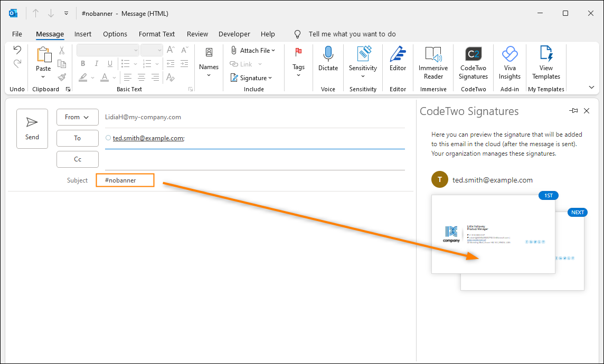Open font color dropdown arrow
The width and height of the screenshot is (604, 364).
click(x=115, y=78)
